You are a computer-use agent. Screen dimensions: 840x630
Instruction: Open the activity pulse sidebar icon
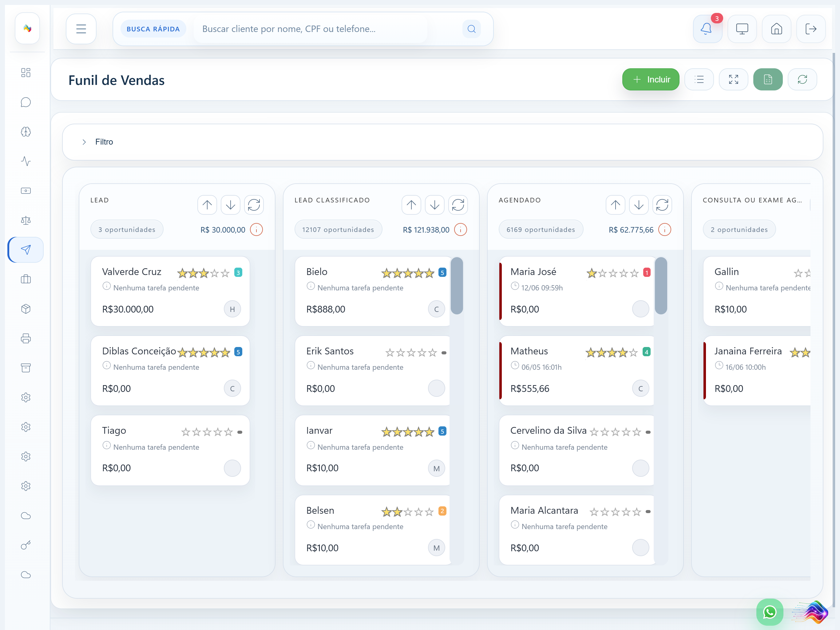pyautogui.click(x=26, y=161)
